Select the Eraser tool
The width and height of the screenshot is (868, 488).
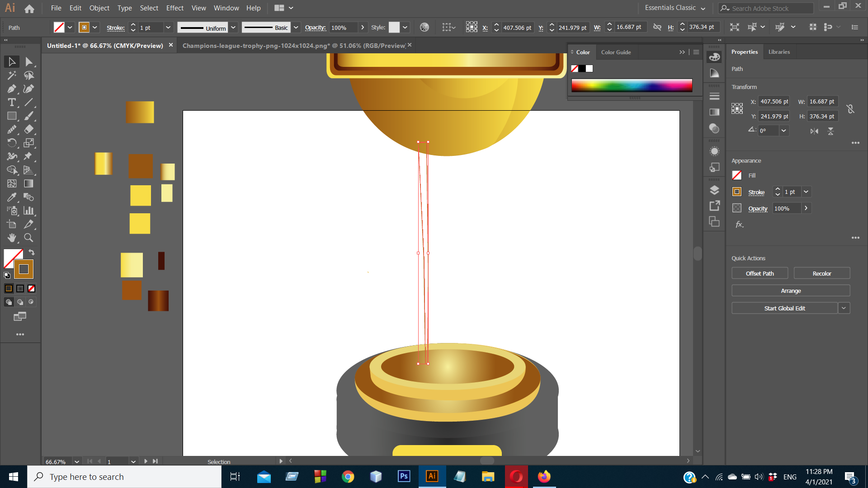(29, 130)
